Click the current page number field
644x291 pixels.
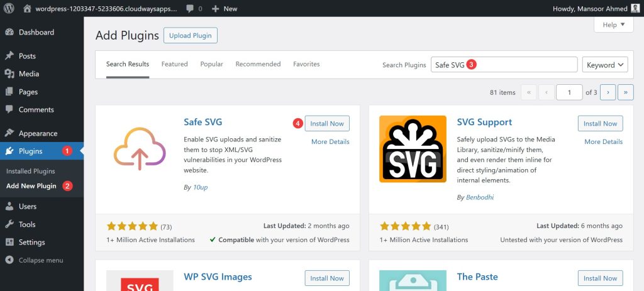[569, 92]
